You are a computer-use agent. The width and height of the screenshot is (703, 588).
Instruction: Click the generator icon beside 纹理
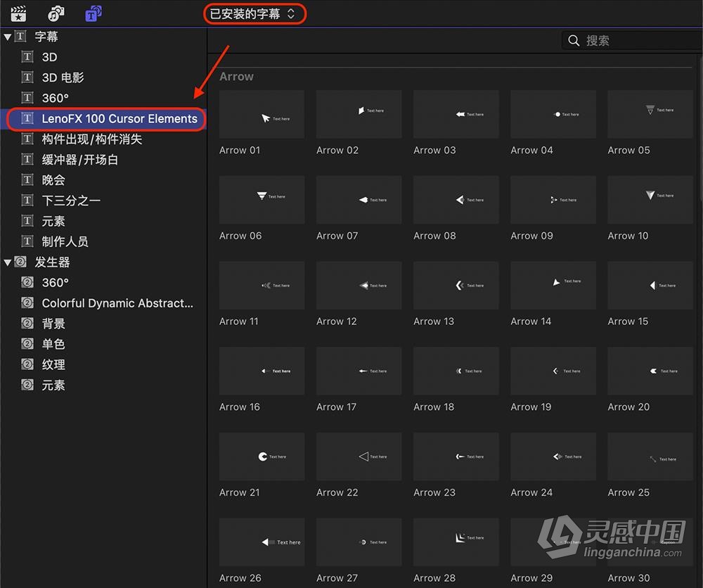click(27, 364)
